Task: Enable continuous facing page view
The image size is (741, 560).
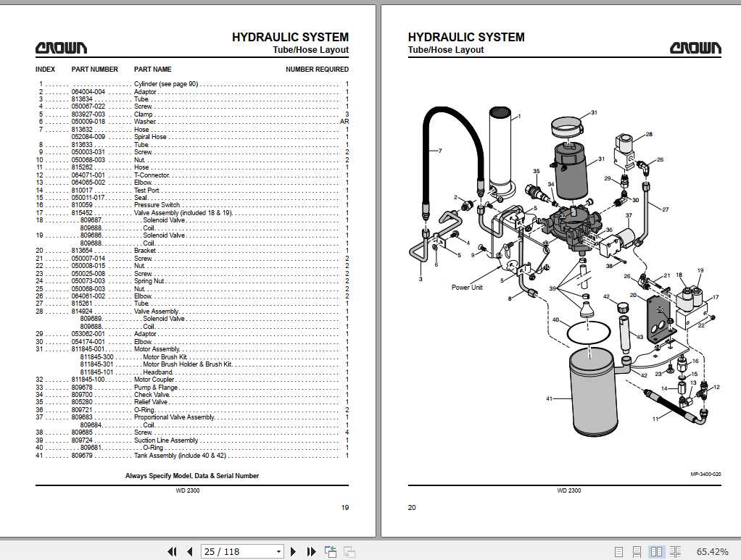Action: [675, 551]
